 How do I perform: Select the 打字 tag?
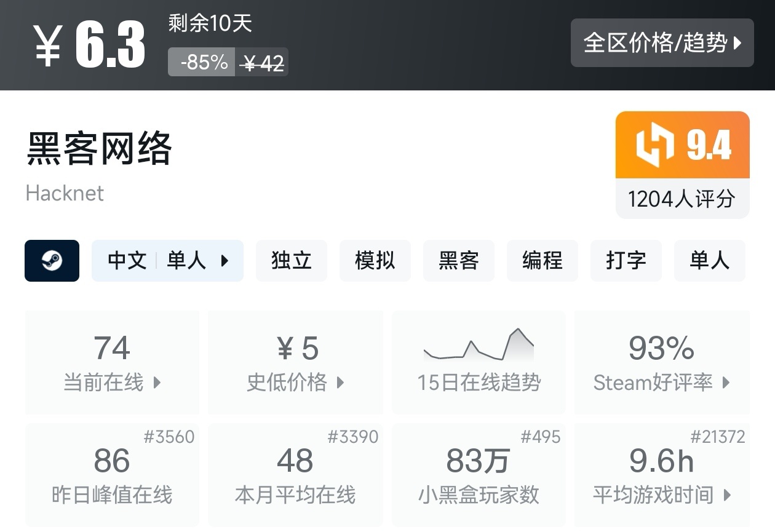626,261
